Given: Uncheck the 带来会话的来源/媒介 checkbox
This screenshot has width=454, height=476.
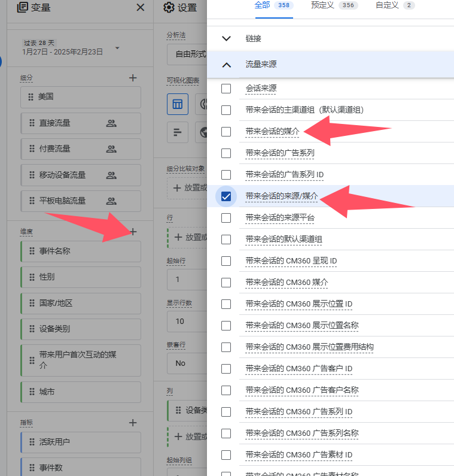Looking at the screenshot, I should [226, 196].
